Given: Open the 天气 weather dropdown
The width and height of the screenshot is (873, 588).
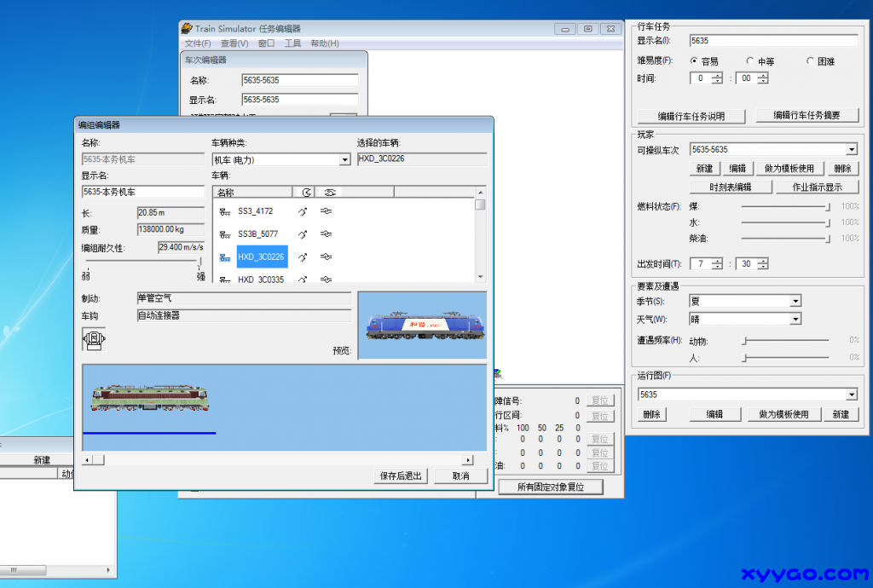Looking at the screenshot, I should coord(795,317).
